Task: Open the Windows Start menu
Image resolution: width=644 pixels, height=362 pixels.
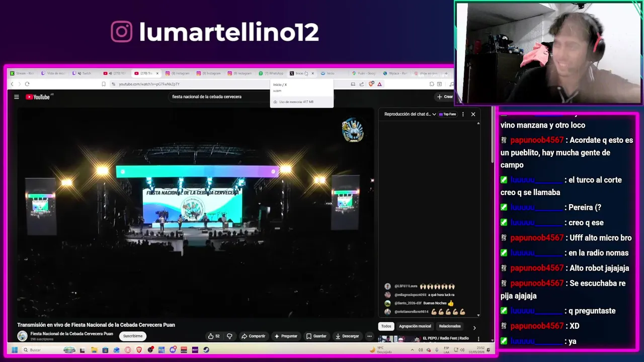Action: [x=15, y=350]
